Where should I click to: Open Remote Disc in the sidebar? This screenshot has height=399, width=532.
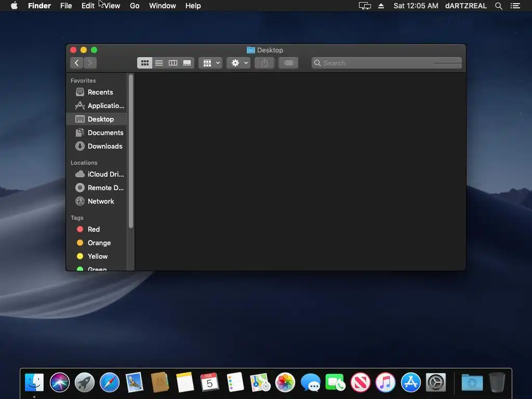(x=96, y=188)
